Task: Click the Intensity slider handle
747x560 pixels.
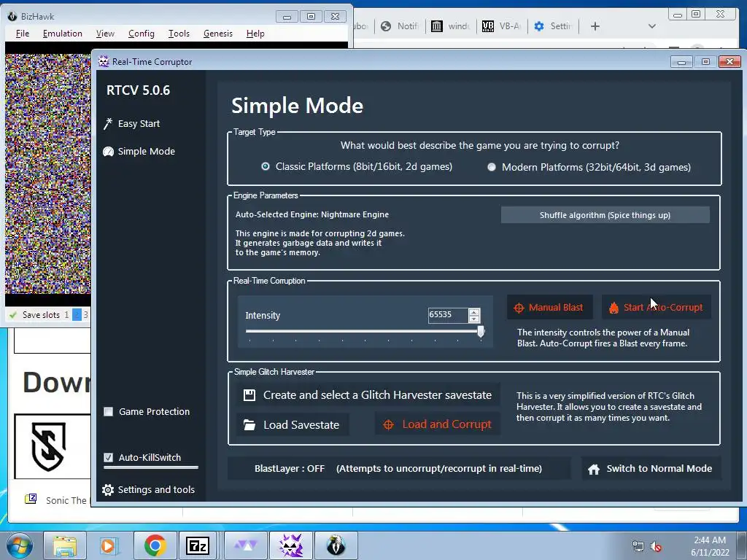Action: click(481, 331)
